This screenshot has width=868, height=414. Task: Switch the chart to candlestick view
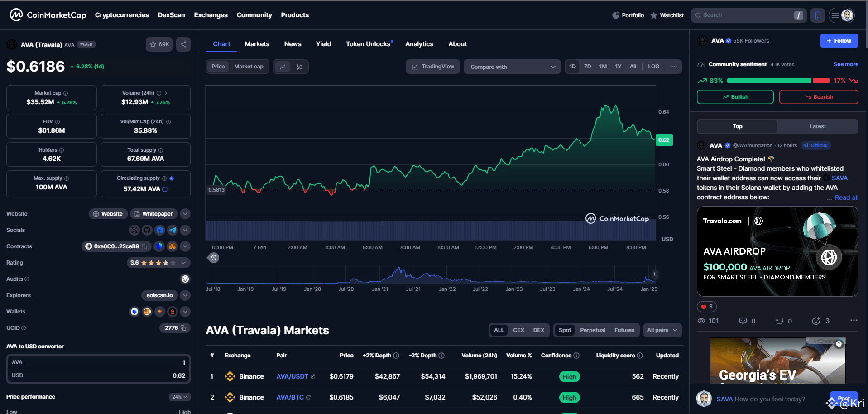point(299,67)
